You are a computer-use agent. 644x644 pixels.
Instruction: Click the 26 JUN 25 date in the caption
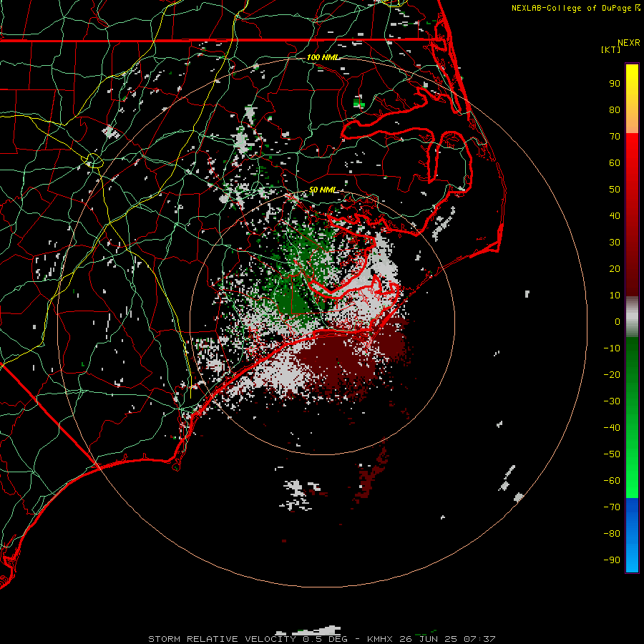point(428,639)
